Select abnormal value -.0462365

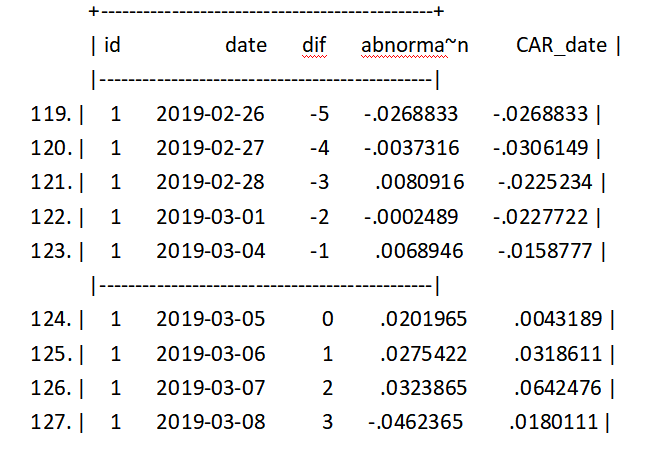coord(415,422)
